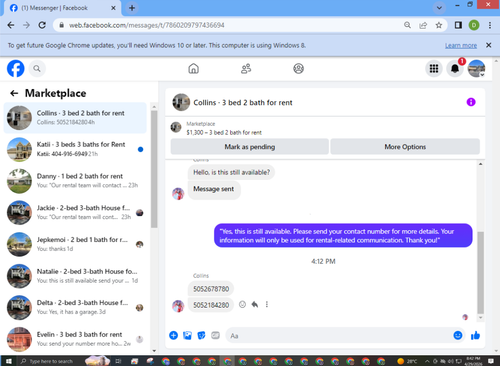
Task: Click the zoom magnifier icon in address bar
Action: tap(407, 25)
